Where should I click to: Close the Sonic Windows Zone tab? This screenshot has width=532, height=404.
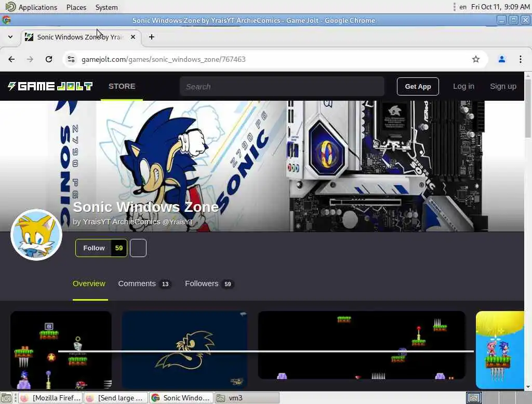tap(133, 37)
